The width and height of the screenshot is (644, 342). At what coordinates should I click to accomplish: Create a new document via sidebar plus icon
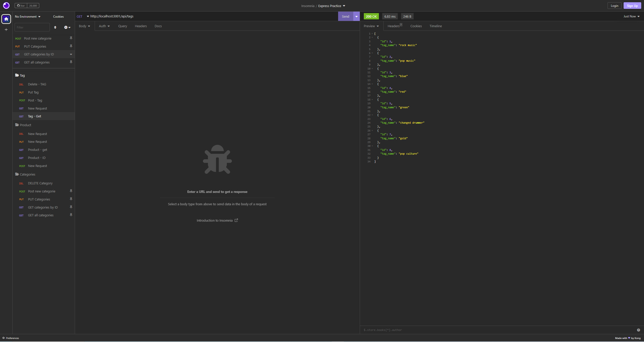pos(6,30)
